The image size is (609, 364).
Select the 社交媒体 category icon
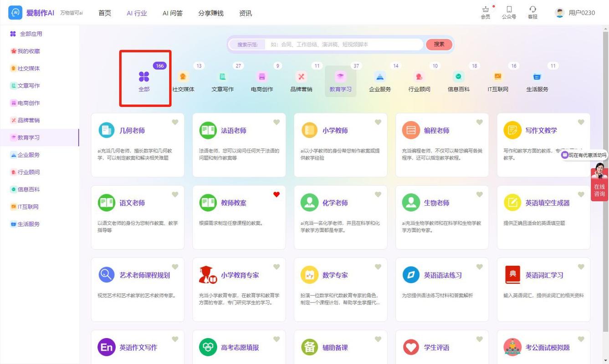click(183, 76)
